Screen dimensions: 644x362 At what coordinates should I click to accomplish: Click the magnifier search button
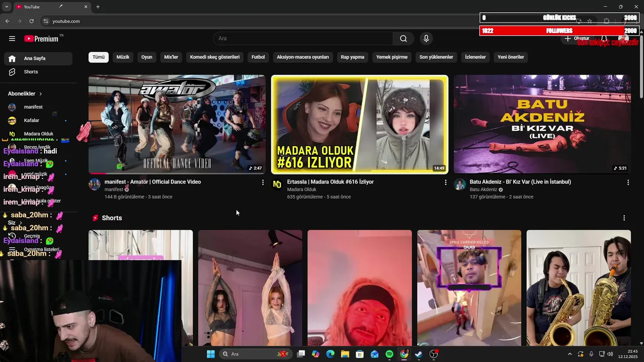pos(404,39)
